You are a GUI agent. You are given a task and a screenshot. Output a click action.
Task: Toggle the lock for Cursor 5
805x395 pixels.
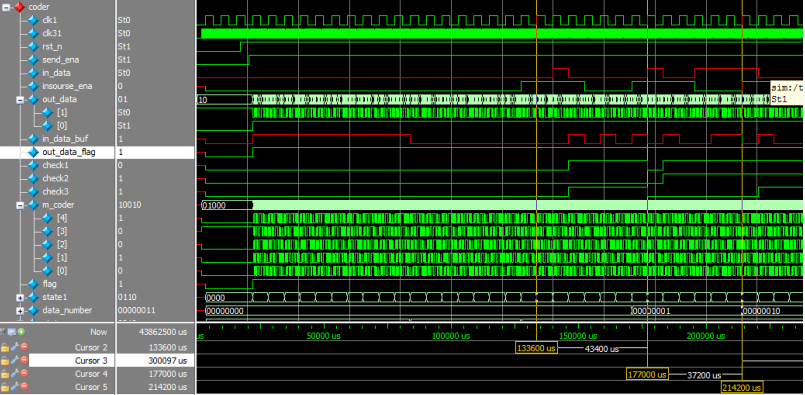coord(5,386)
